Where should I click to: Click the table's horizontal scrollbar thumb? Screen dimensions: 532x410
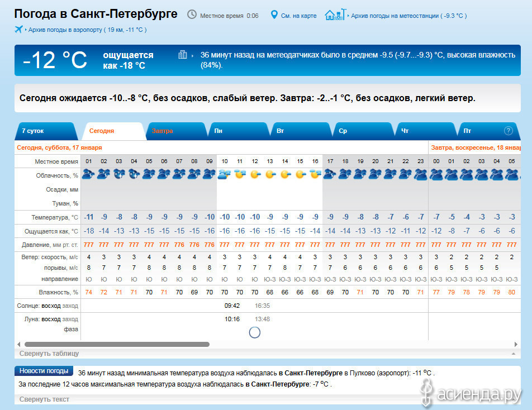116,345
